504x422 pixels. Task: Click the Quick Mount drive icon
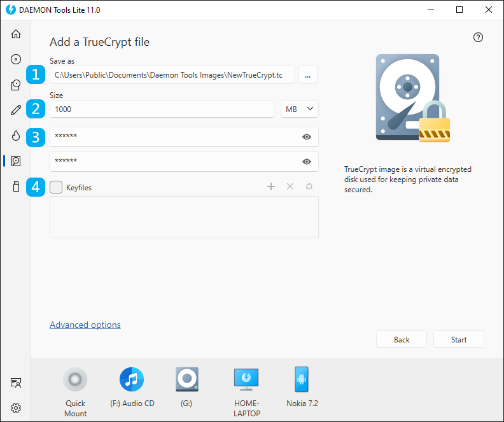click(x=75, y=379)
